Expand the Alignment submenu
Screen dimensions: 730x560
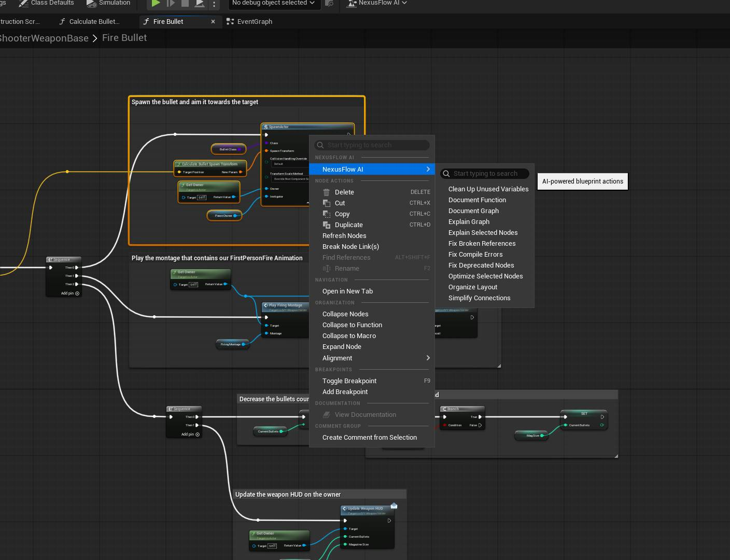(x=337, y=358)
